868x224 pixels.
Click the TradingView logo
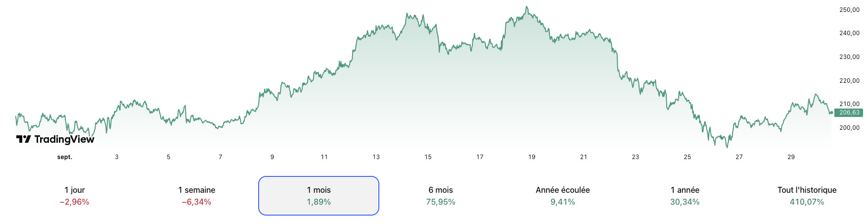[x=55, y=139]
